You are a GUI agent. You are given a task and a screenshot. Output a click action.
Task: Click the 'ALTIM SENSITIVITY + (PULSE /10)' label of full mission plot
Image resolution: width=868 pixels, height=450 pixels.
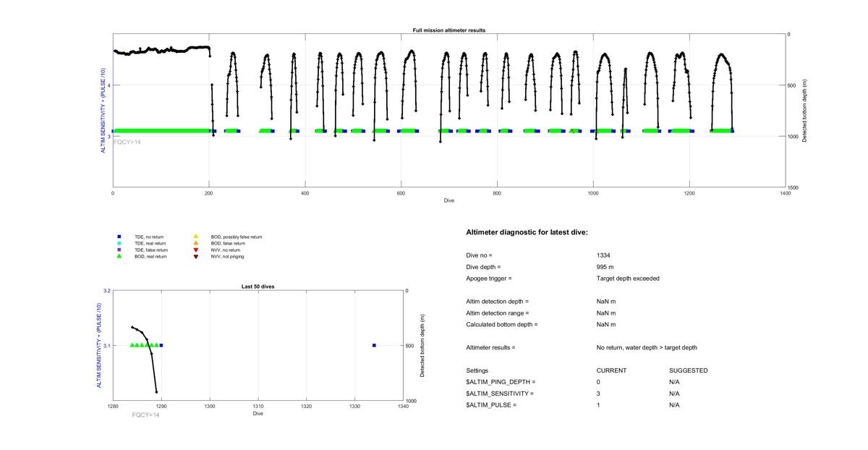coord(103,111)
